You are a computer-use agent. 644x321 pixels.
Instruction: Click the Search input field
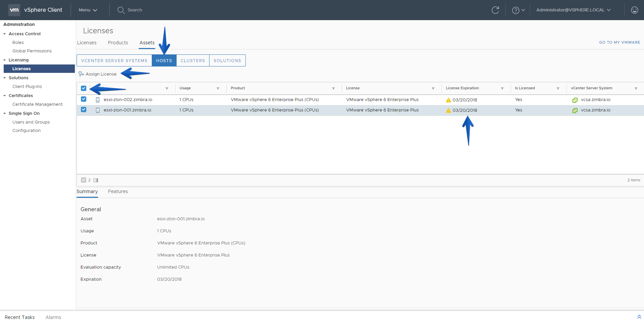[135, 10]
